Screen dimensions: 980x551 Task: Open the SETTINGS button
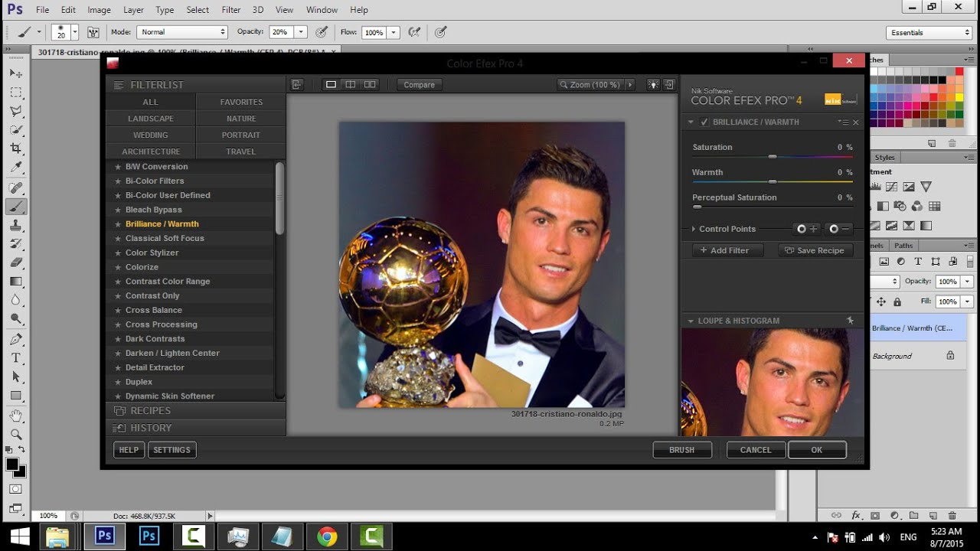click(171, 450)
